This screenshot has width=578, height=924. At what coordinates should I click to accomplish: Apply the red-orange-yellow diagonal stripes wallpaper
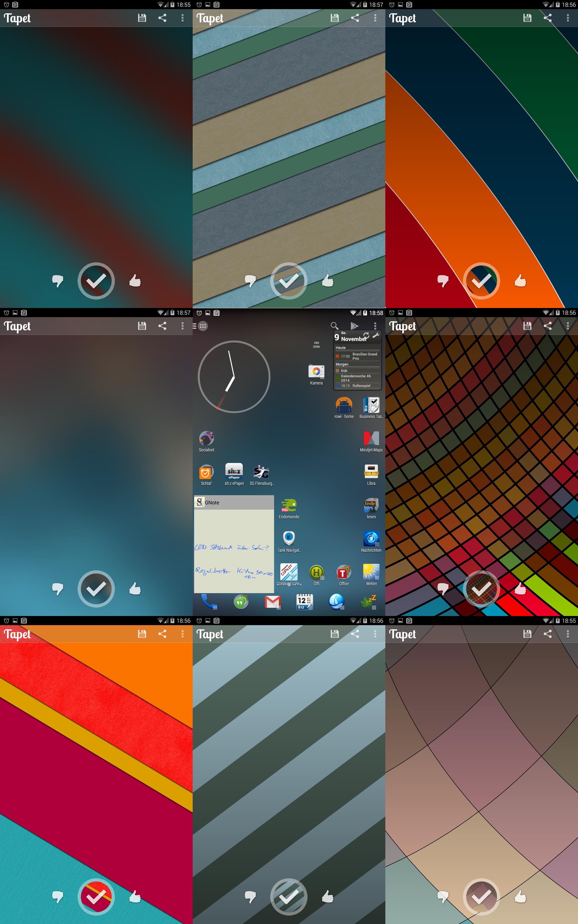coord(96,897)
